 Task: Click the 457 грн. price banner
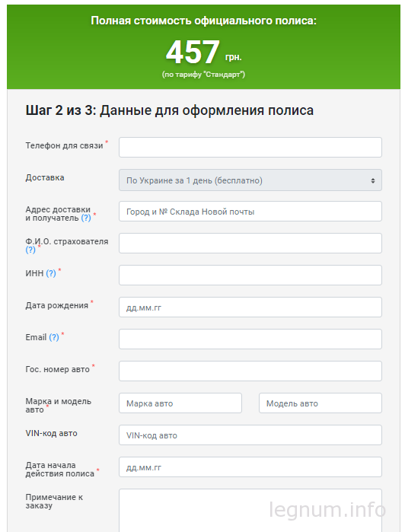203,47
